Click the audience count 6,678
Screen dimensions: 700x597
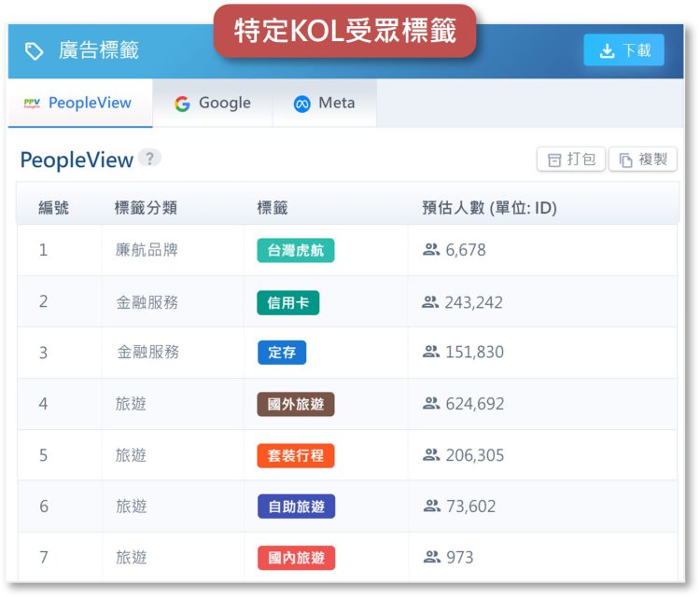tap(466, 250)
